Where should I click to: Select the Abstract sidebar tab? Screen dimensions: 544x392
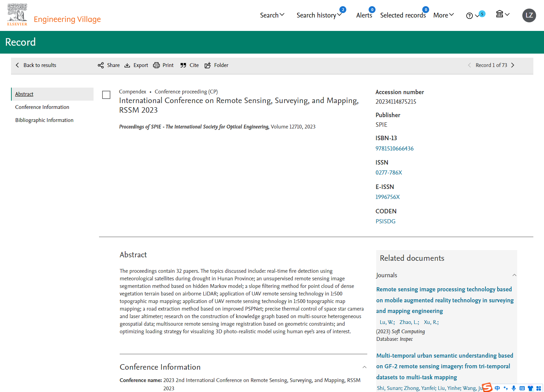pos(52,94)
